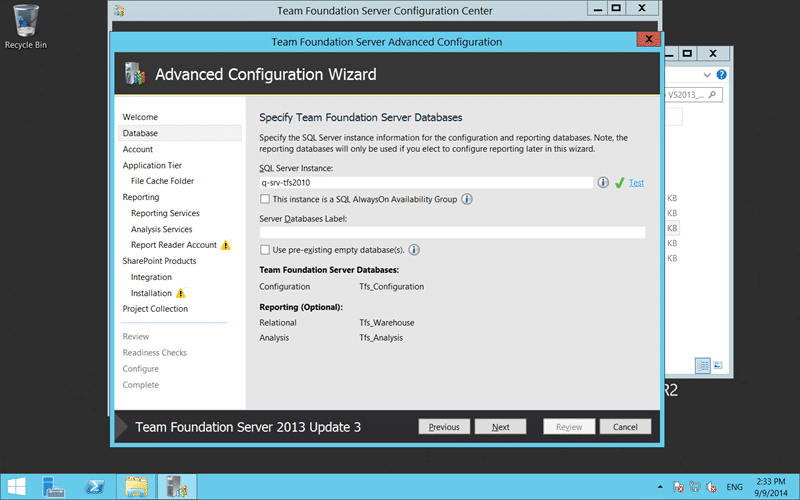This screenshot has width=800, height=500.
Task: Open the Windows Start button
Action: pos(16,487)
